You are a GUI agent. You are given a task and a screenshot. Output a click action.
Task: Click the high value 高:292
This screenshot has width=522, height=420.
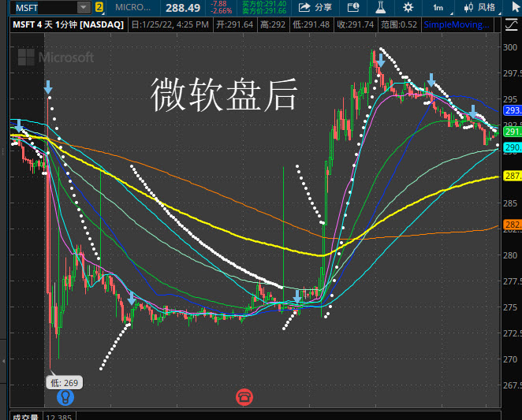(273, 24)
